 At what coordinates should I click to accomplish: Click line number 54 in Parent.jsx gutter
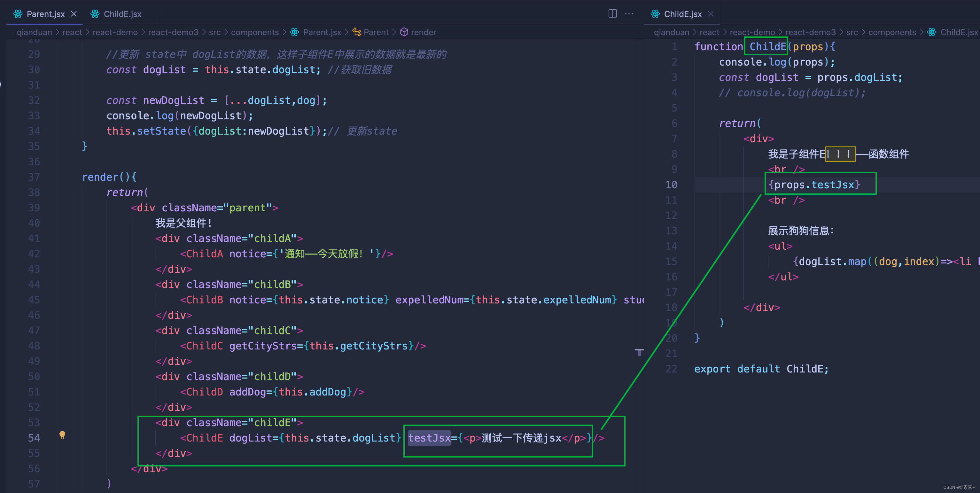click(x=34, y=438)
